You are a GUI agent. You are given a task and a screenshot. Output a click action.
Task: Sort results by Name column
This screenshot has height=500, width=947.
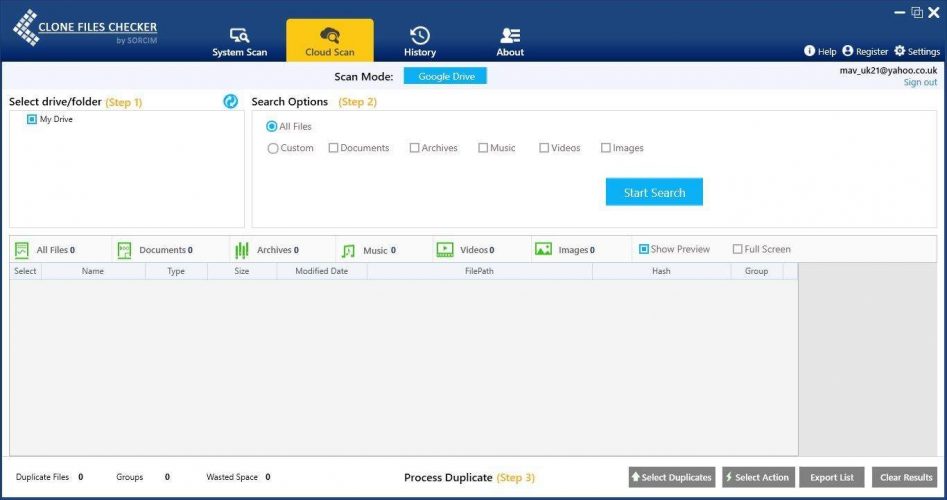93,271
